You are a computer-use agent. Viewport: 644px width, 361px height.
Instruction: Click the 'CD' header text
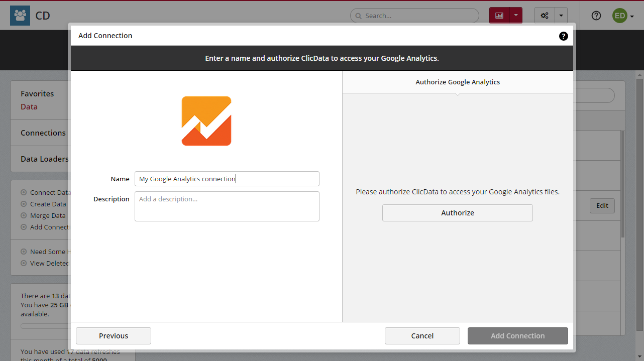43,16
